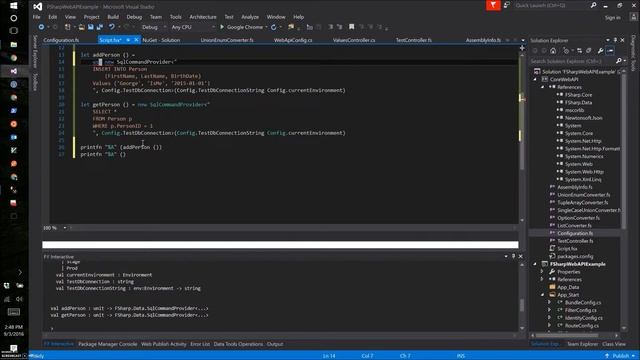Switch to the TestController.fs editor tab
Viewport: 640px width, 360px height.
[x=414, y=40]
